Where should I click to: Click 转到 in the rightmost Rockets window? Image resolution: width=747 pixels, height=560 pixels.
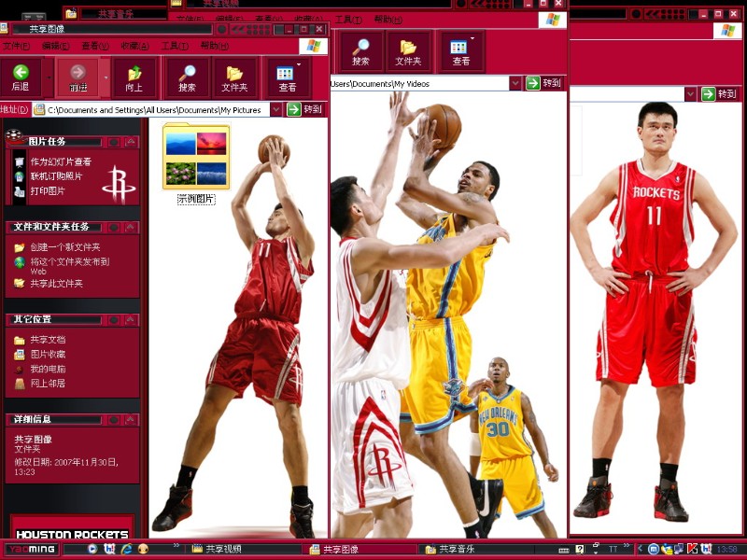pos(719,94)
